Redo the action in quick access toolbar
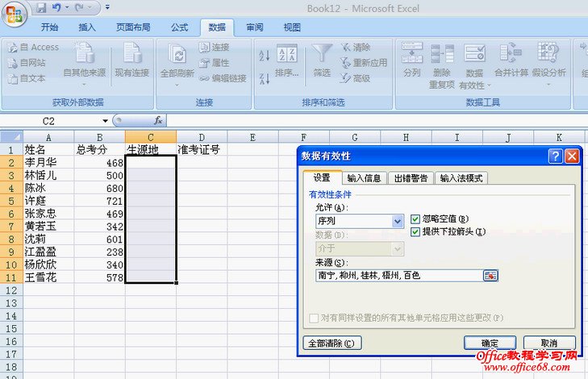This screenshot has height=379, width=588. click(x=79, y=7)
